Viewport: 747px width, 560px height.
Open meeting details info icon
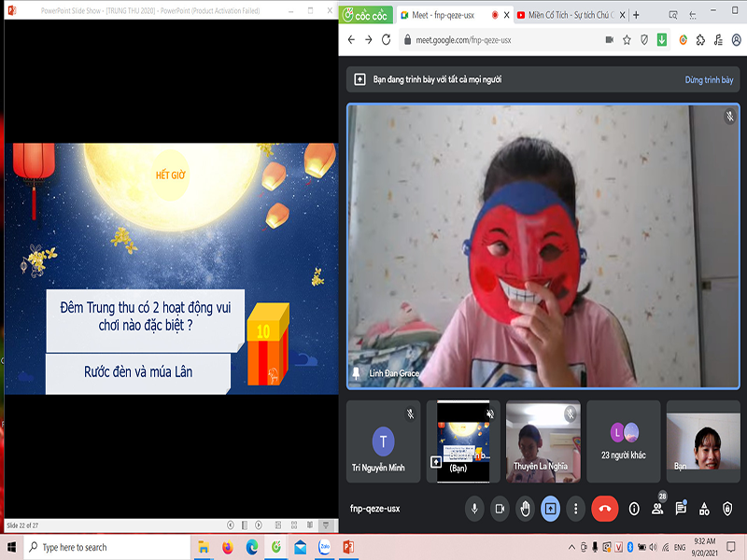pos(634,509)
